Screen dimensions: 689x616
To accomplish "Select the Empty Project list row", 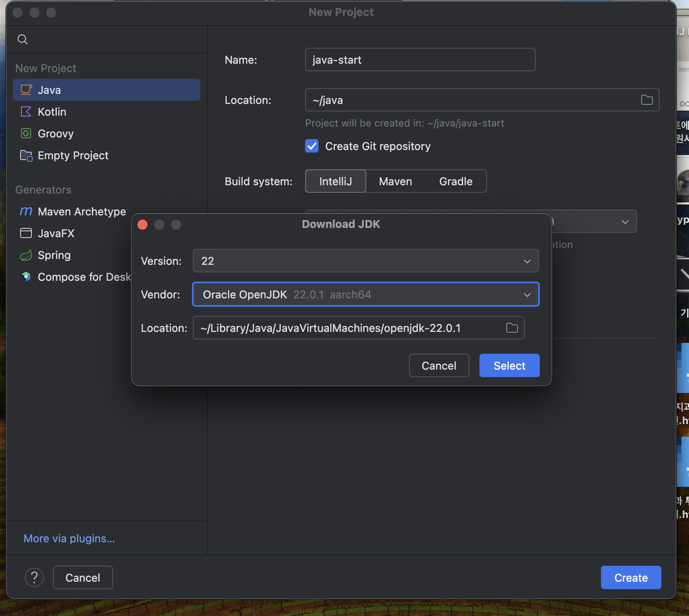I will click(106, 155).
